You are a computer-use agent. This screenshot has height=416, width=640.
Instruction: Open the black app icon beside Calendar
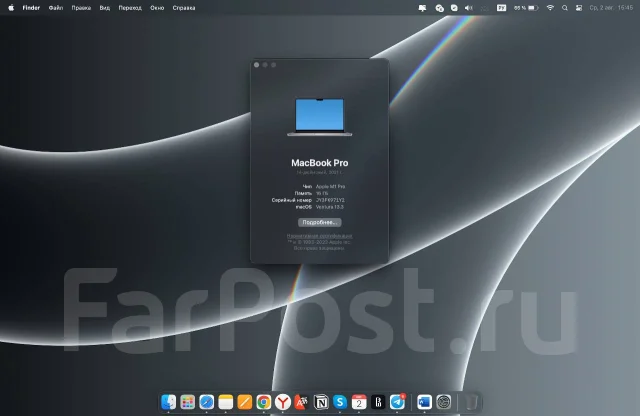tap(378, 402)
